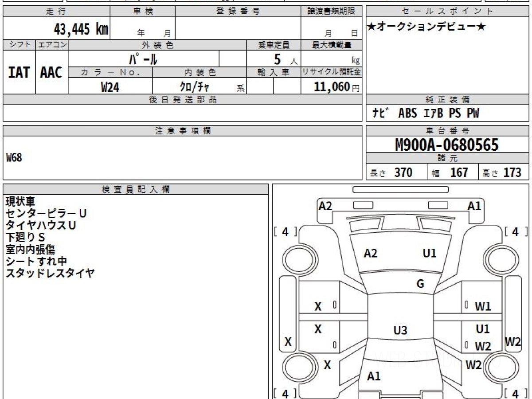Select エアB in the equipment list
532x399 pixels.
(433, 113)
